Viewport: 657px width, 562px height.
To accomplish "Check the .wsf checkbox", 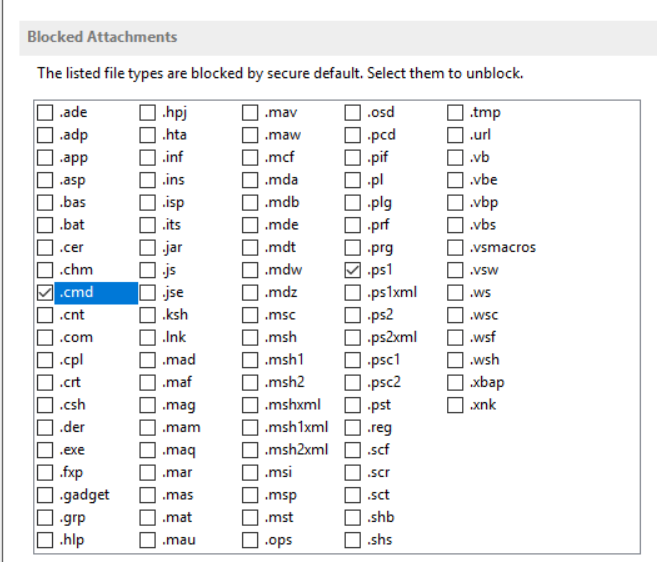I will pos(455,338).
